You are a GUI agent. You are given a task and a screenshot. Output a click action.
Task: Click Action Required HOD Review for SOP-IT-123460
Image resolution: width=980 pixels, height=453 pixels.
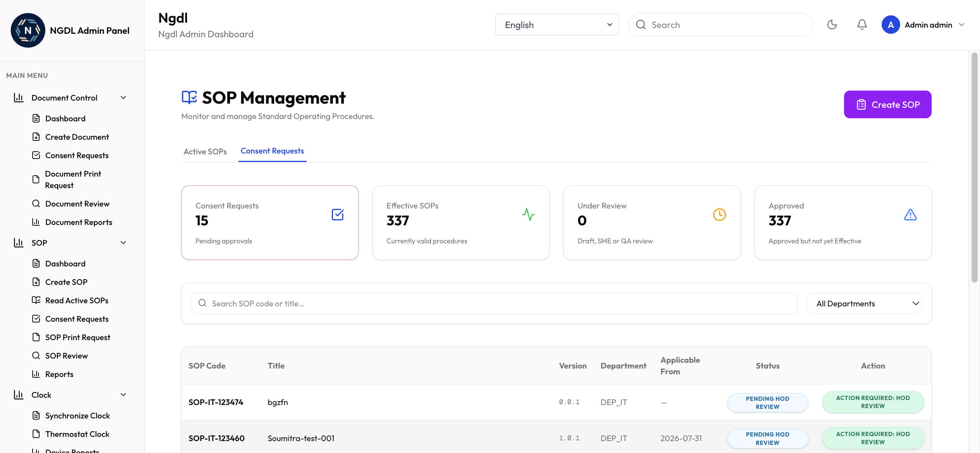point(873,438)
